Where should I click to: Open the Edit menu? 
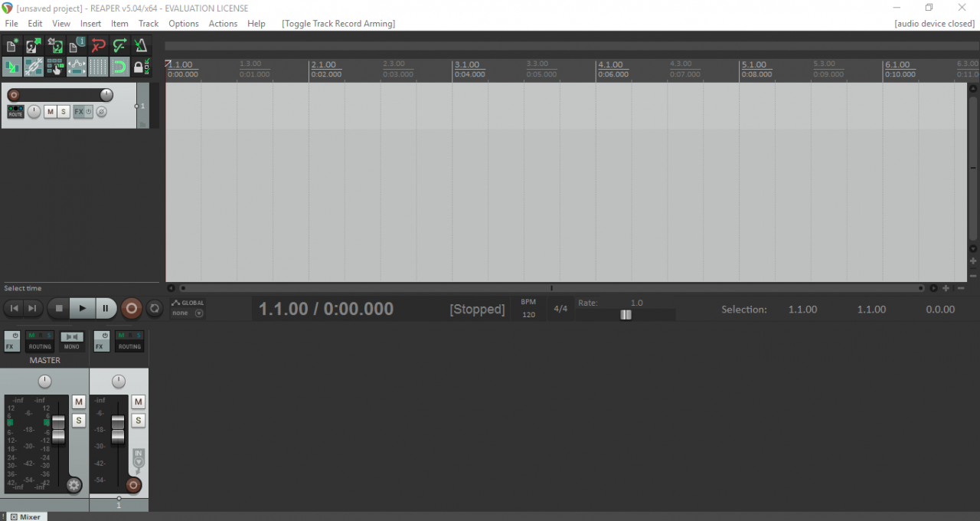click(35, 24)
